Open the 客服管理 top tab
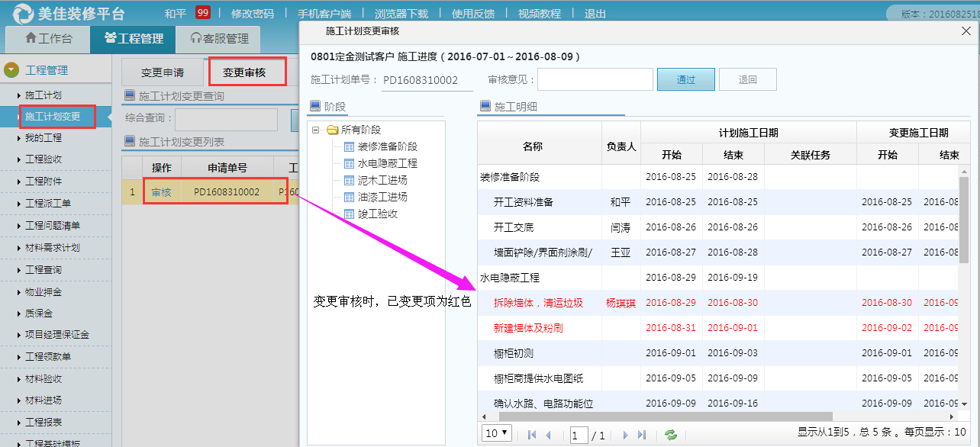980x447 pixels. point(220,38)
